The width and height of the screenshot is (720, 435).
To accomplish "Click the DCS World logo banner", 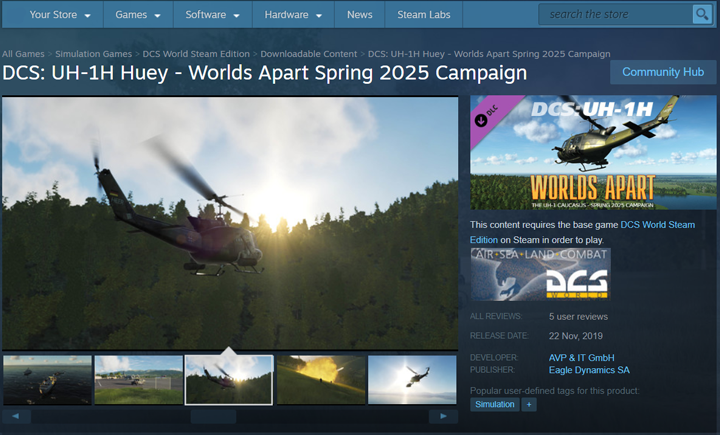I will click(x=540, y=274).
